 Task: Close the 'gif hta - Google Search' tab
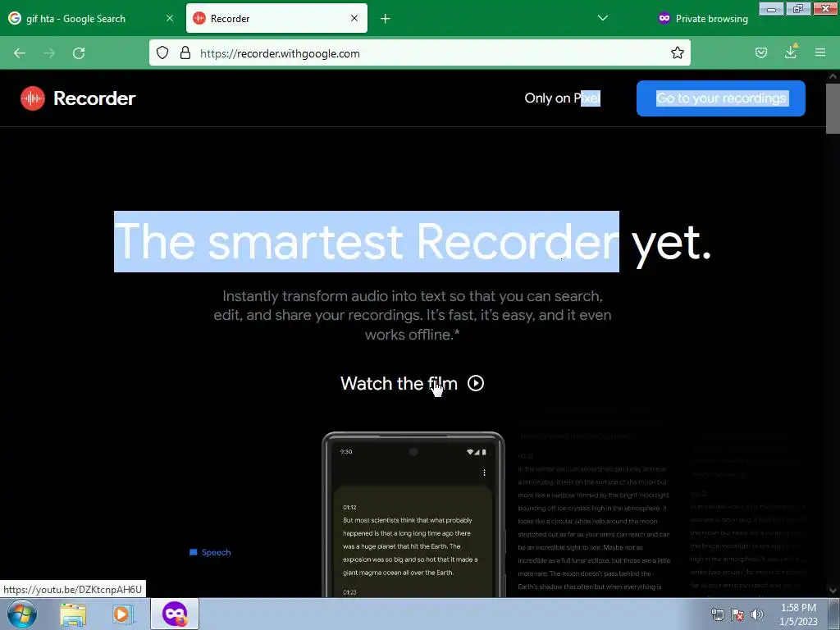click(170, 18)
